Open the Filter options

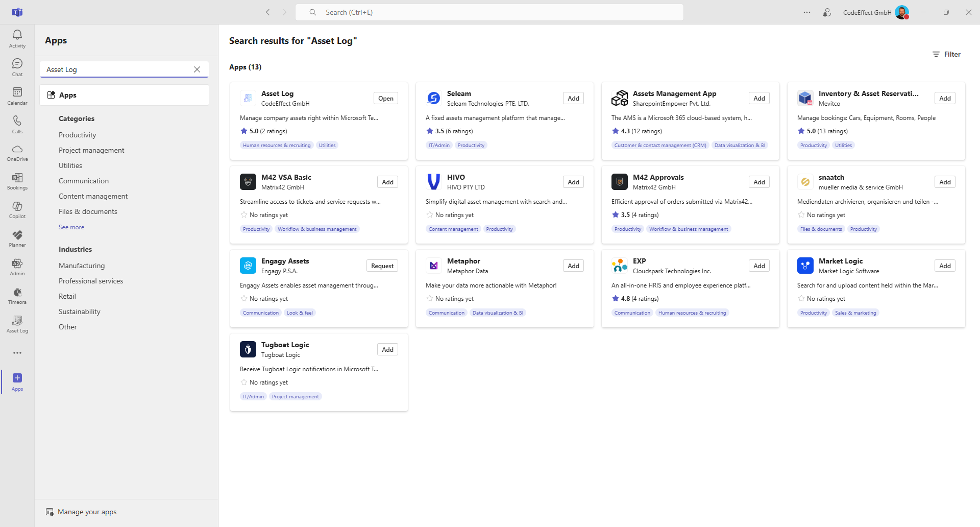click(946, 54)
